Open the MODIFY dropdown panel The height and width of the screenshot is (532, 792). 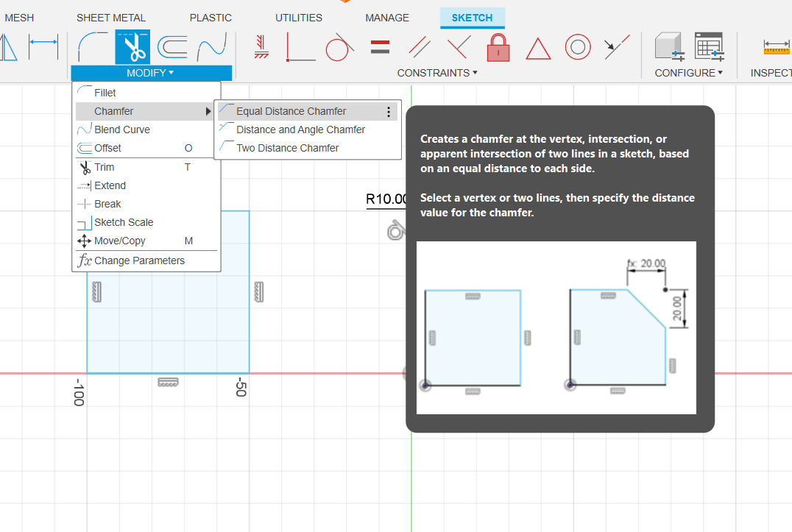pos(150,73)
